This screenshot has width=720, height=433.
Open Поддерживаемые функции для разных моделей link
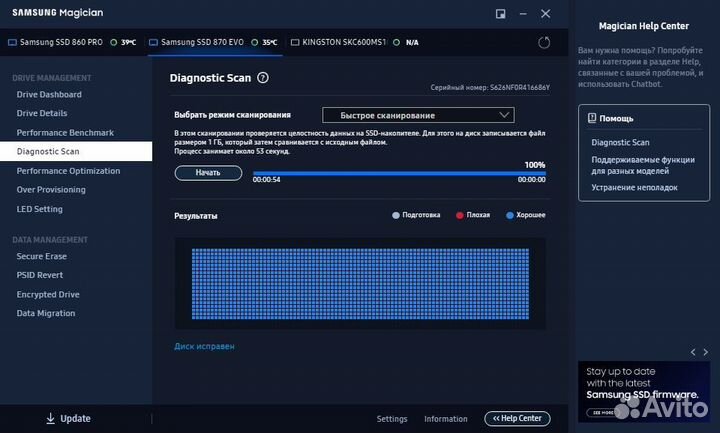click(643, 165)
